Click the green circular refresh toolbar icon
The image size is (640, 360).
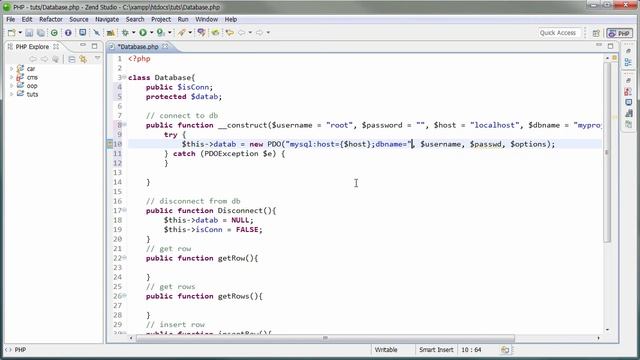pos(54,33)
